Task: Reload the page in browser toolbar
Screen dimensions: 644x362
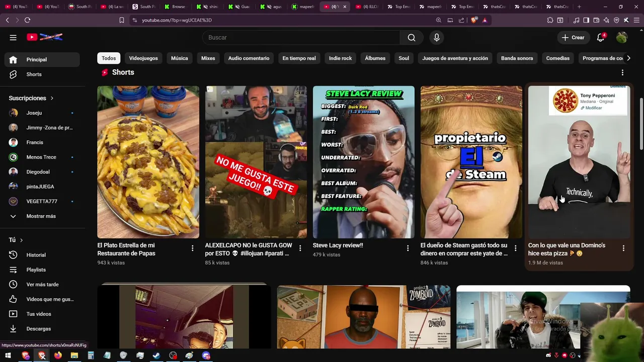Action: (27, 20)
